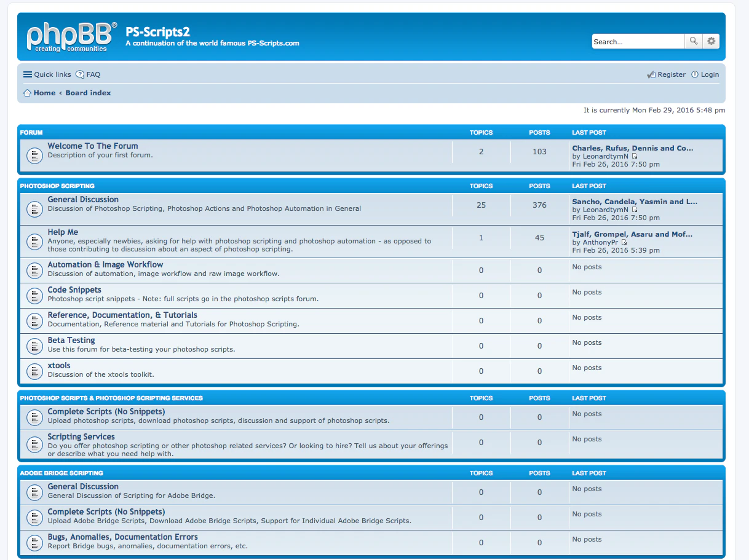Open Reference, Documentation, & Tutorials forum
Viewport: 749px width, 560px height.
click(122, 315)
